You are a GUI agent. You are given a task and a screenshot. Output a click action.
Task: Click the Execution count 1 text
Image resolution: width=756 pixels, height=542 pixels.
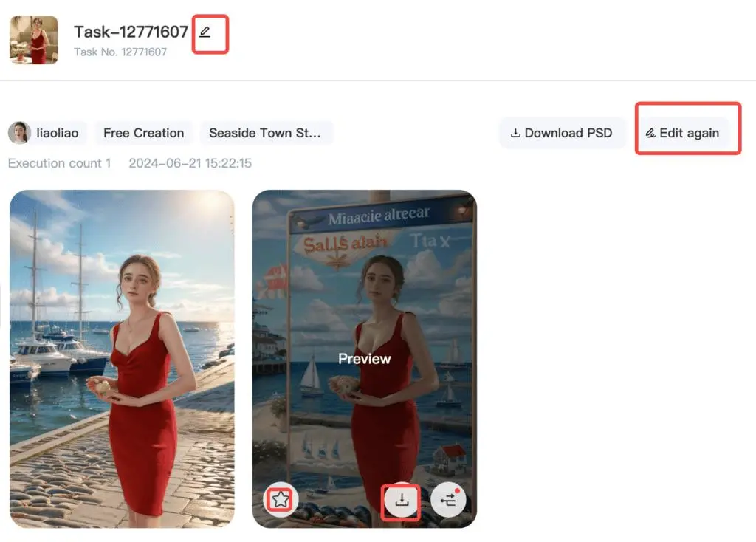59,163
